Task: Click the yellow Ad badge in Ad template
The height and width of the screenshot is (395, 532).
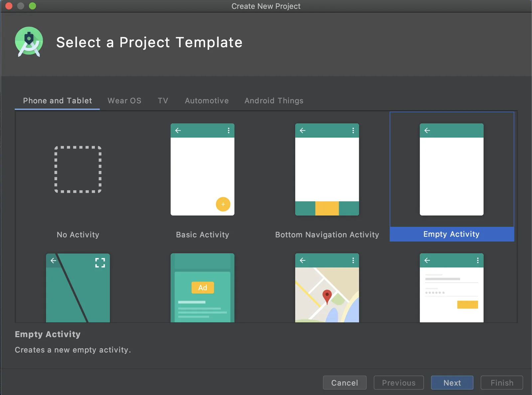Action: (203, 288)
